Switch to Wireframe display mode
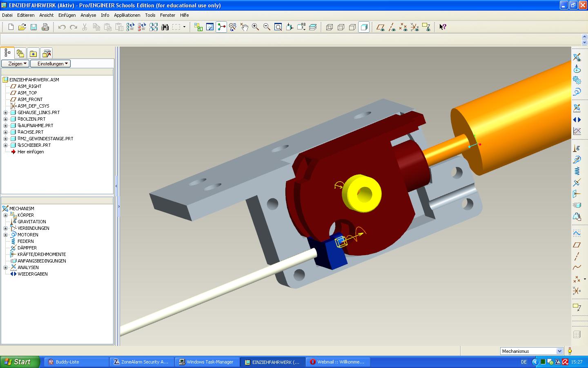588x368 pixels. coord(330,27)
